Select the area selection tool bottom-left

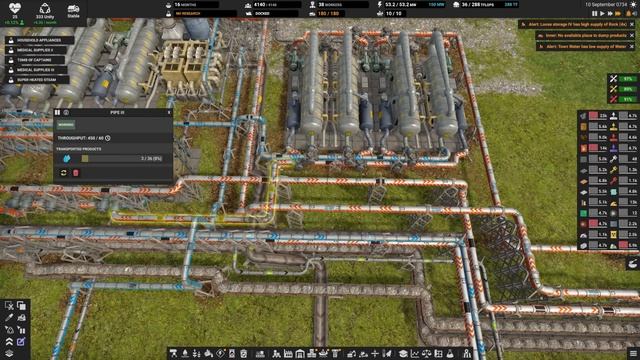[x=9, y=305]
